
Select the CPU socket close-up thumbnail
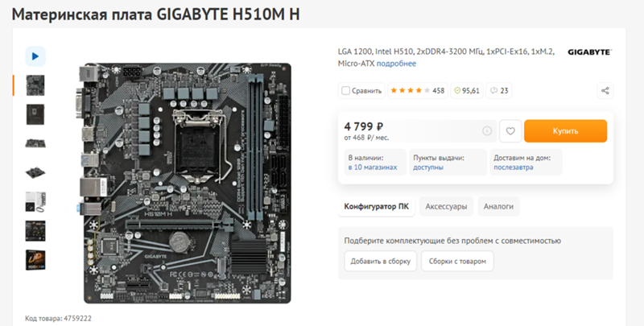[x=35, y=114]
